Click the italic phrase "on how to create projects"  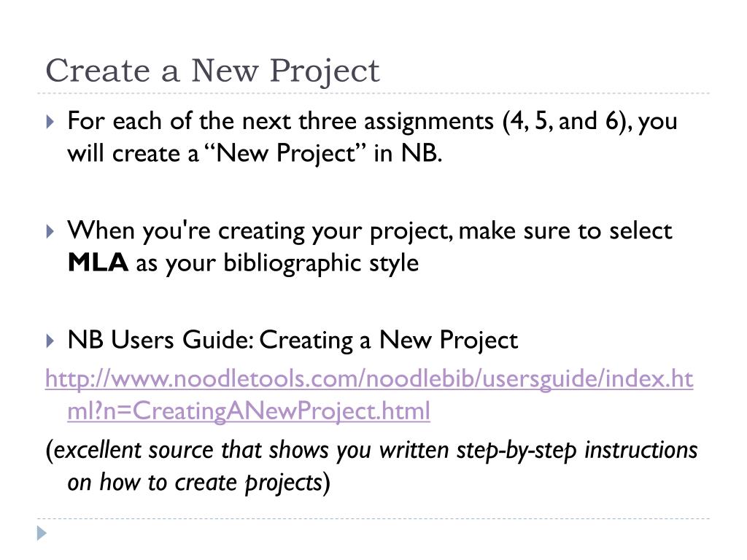coord(195,483)
